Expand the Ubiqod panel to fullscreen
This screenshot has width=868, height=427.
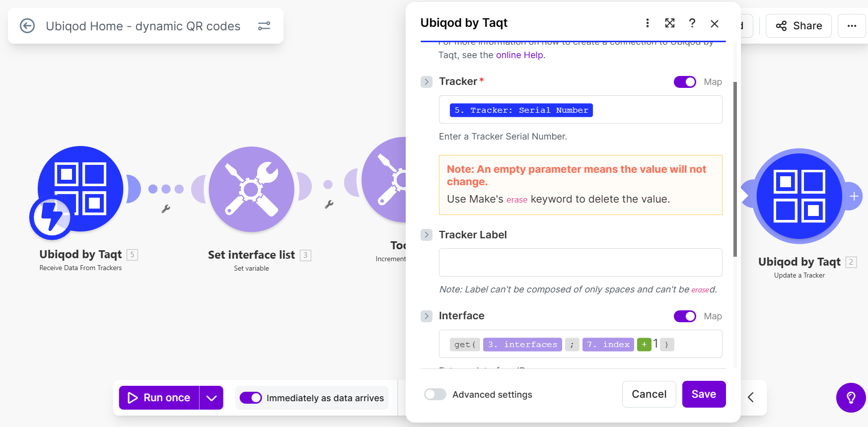(670, 23)
